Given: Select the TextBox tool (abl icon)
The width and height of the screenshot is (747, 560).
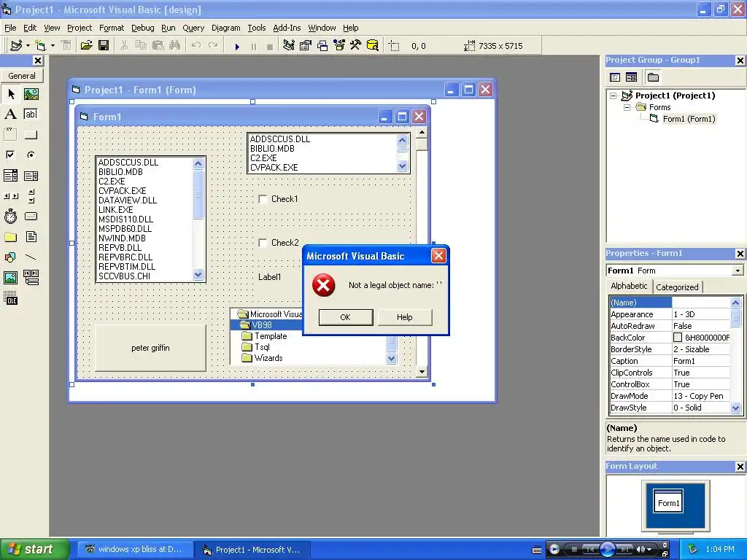Looking at the screenshot, I should pyautogui.click(x=31, y=114).
